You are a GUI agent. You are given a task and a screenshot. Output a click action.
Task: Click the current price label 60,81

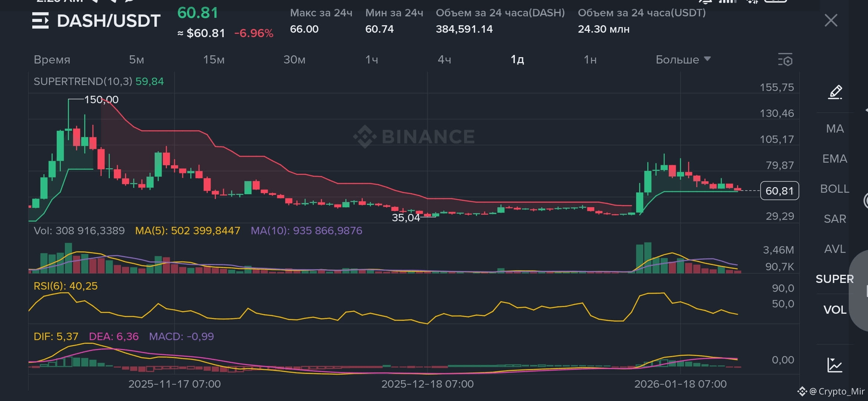[x=779, y=191]
